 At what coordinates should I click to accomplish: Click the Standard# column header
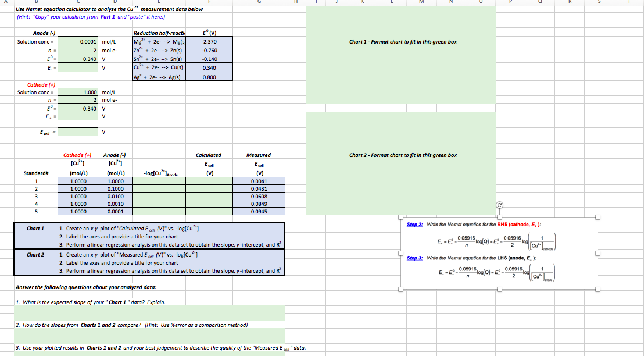point(36,173)
